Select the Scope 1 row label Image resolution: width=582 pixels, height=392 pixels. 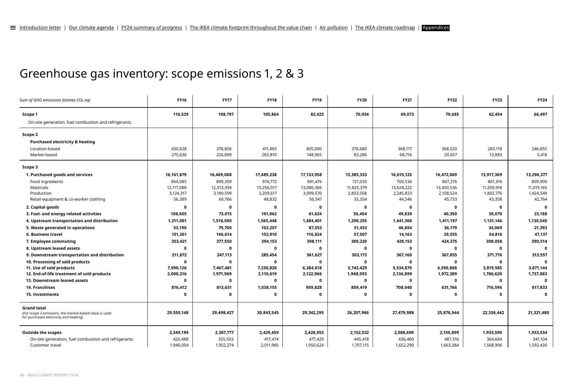(x=30, y=114)
